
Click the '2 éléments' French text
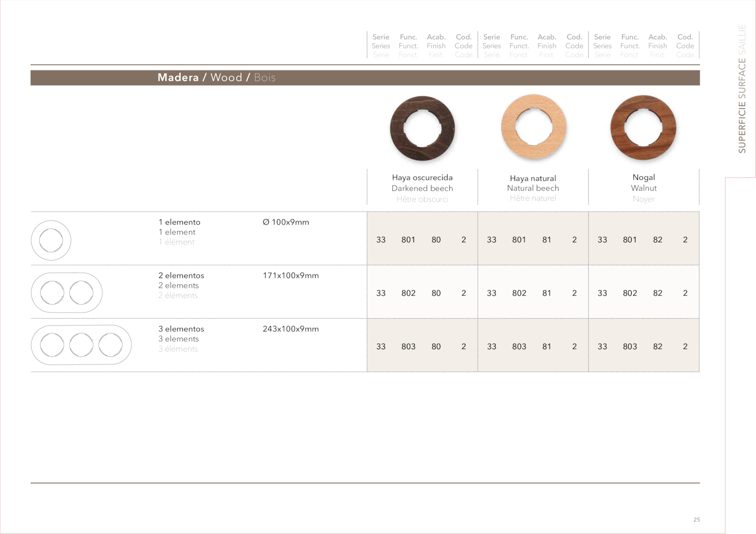pos(178,296)
